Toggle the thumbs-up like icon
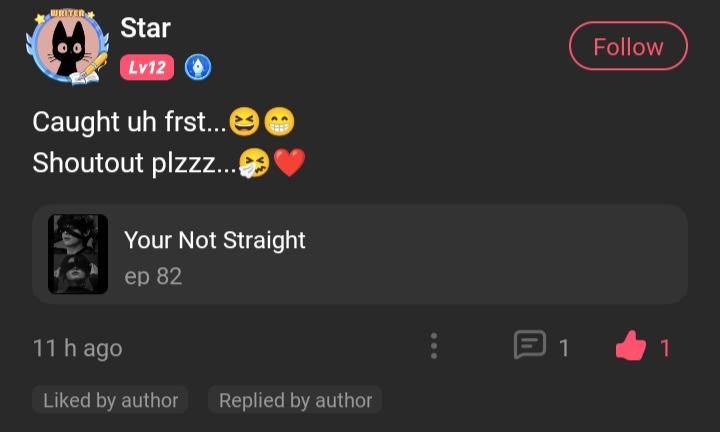Image resolution: width=720 pixels, height=432 pixels. click(x=630, y=347)
